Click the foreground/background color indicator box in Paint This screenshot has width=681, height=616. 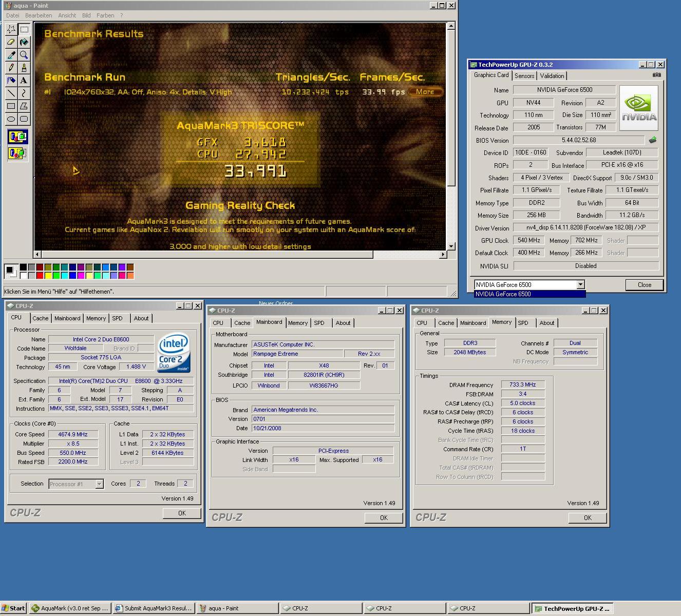click(x=11, y=271)
